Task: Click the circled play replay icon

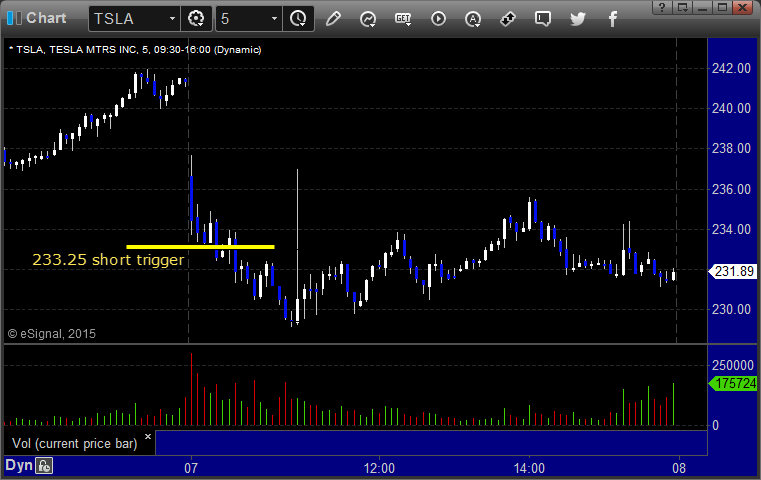Action: pos(438,19)
